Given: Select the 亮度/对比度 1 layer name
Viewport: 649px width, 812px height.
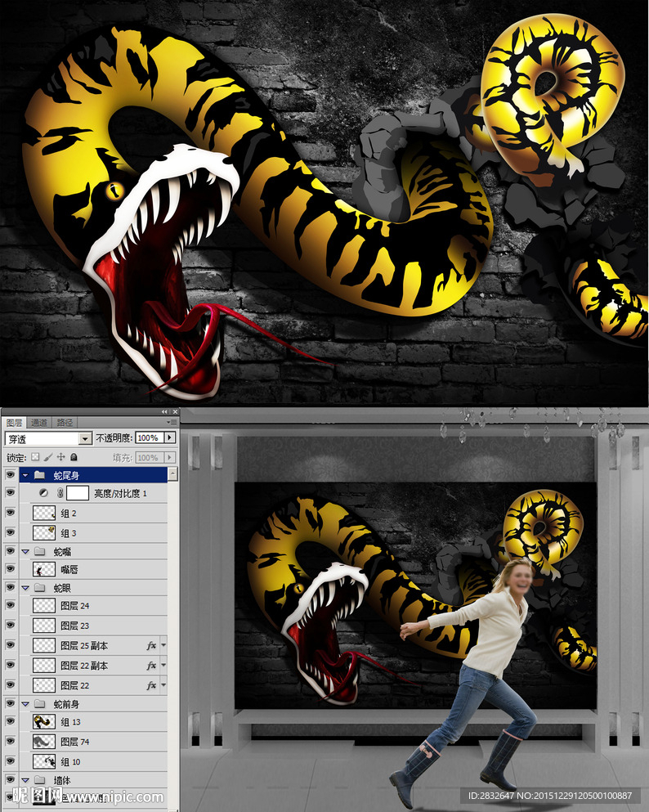Looking at the screenshot, I should coord(120,494).
